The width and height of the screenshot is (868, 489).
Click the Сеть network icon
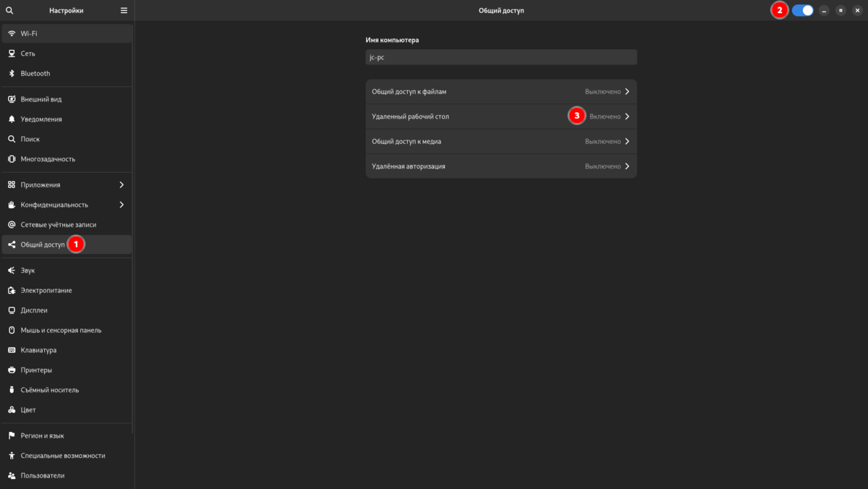click(12, 54)
